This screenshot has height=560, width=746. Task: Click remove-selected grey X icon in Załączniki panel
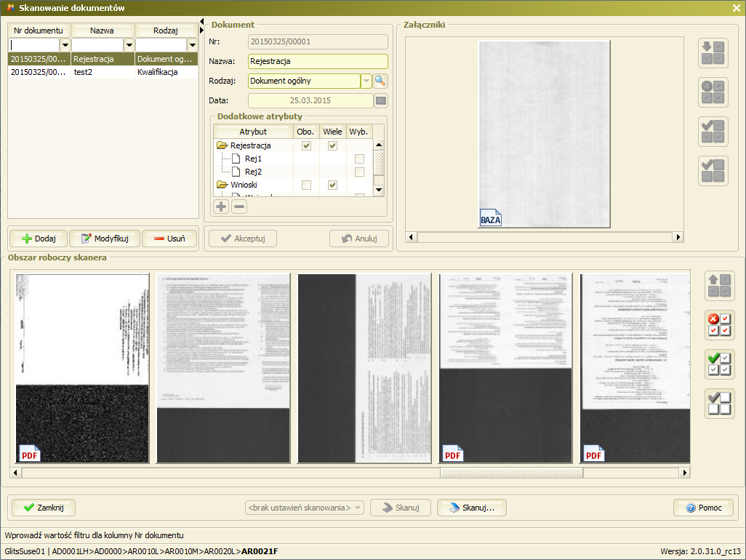click(713, 92)
